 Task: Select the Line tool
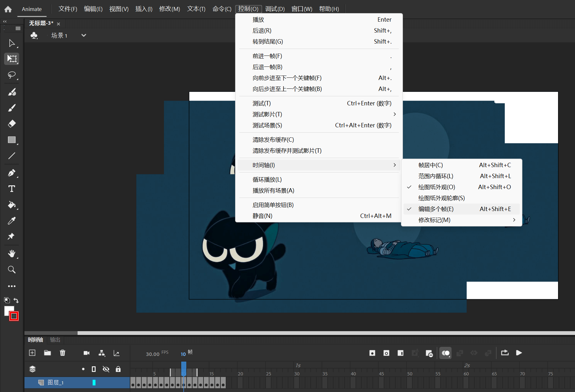pyautogui.click(x=12, y=156)
